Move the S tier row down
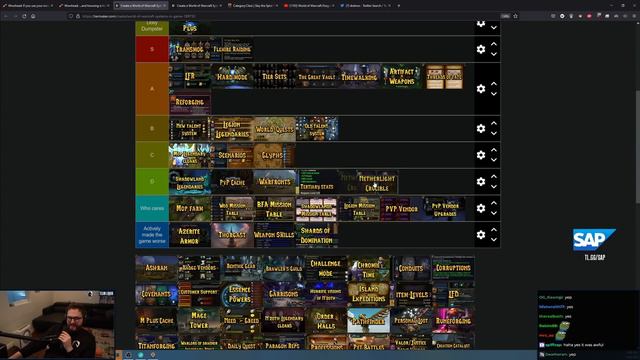This screenshot has height=360, width=640. coord(494,54)
